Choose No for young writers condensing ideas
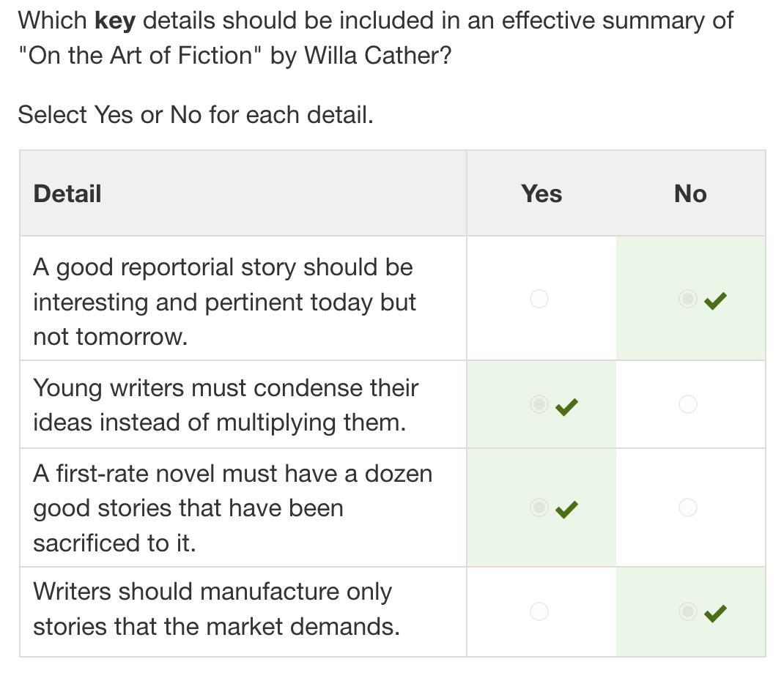Screen dimensions: 784x681 687,404
